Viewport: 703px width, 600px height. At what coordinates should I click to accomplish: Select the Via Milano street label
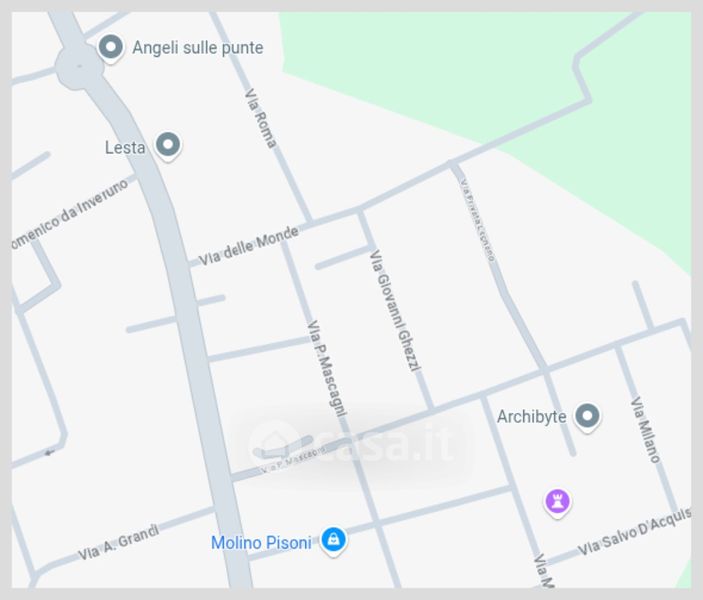pos(645,430)
